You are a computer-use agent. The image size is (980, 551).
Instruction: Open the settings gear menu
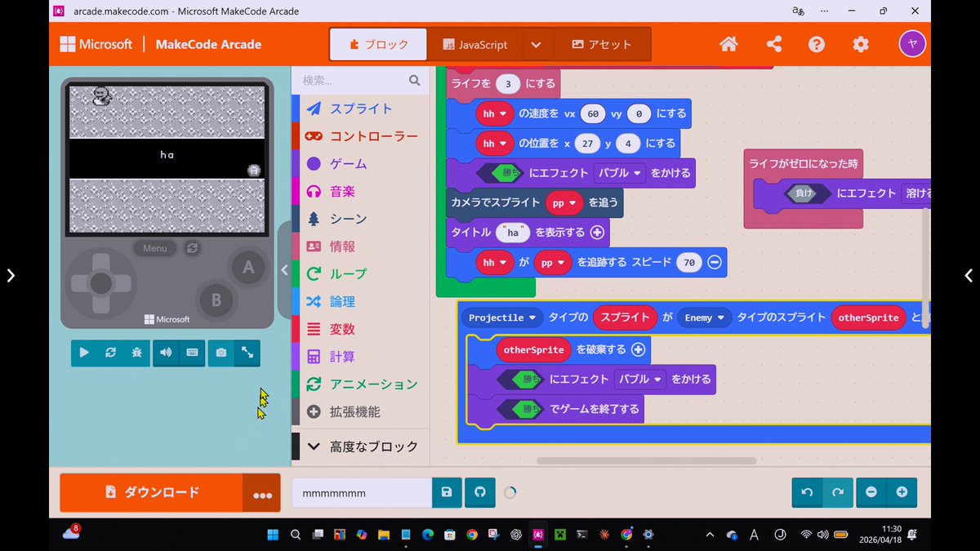(861, 45)
